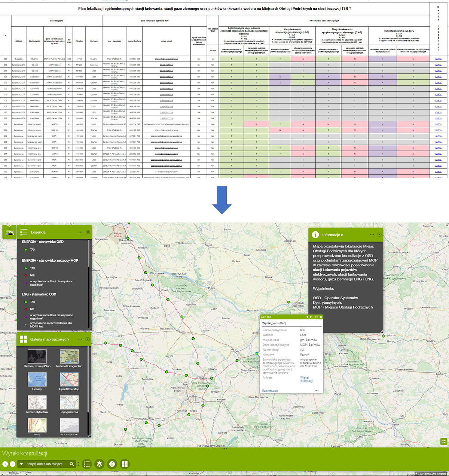This screenshot has width=449, height=476.
Task: Select the green marker near Ozorków
Action: point(167,372)
